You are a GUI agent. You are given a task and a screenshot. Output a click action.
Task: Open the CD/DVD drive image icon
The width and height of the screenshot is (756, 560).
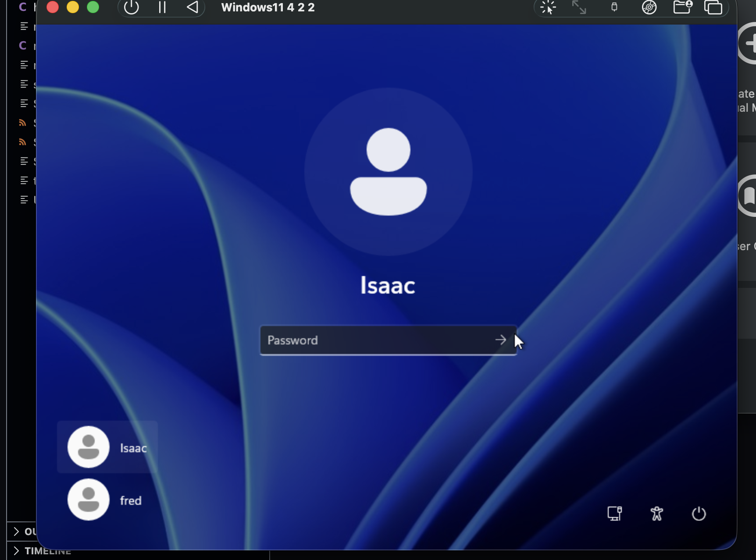point(649,7)
